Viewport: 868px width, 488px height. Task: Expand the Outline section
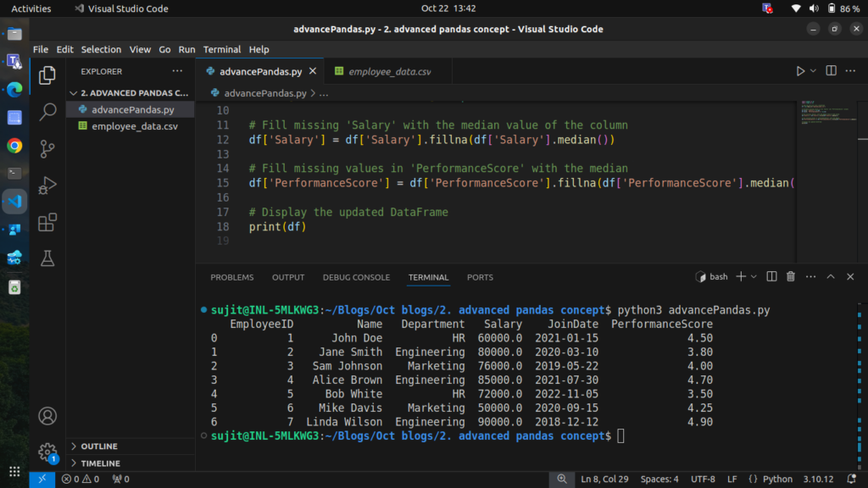click(x=99, y=446)
